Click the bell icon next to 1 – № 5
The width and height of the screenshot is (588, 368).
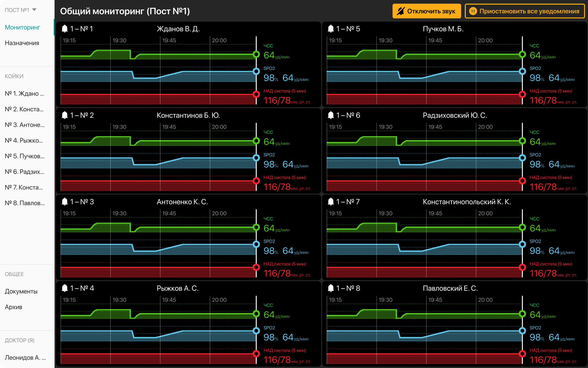(x=330, y=29)
